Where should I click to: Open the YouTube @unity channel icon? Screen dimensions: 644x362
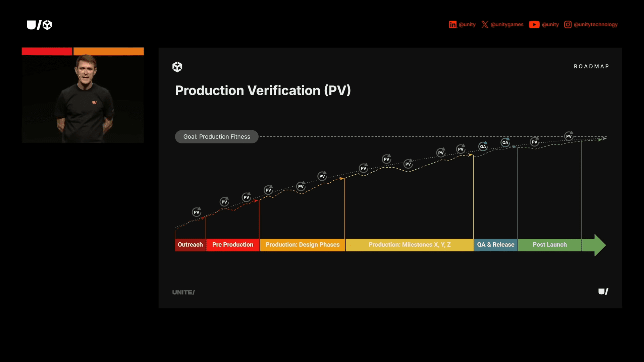click(534, 24)
